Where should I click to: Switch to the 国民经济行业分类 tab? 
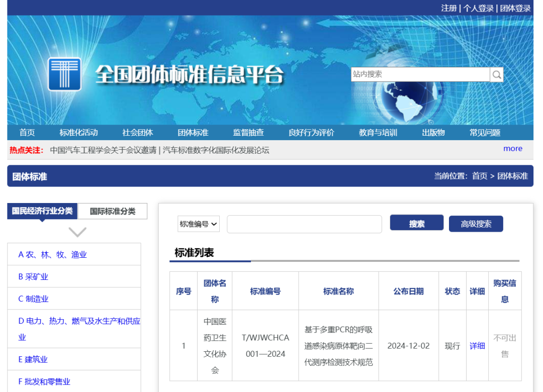point(42,211)
